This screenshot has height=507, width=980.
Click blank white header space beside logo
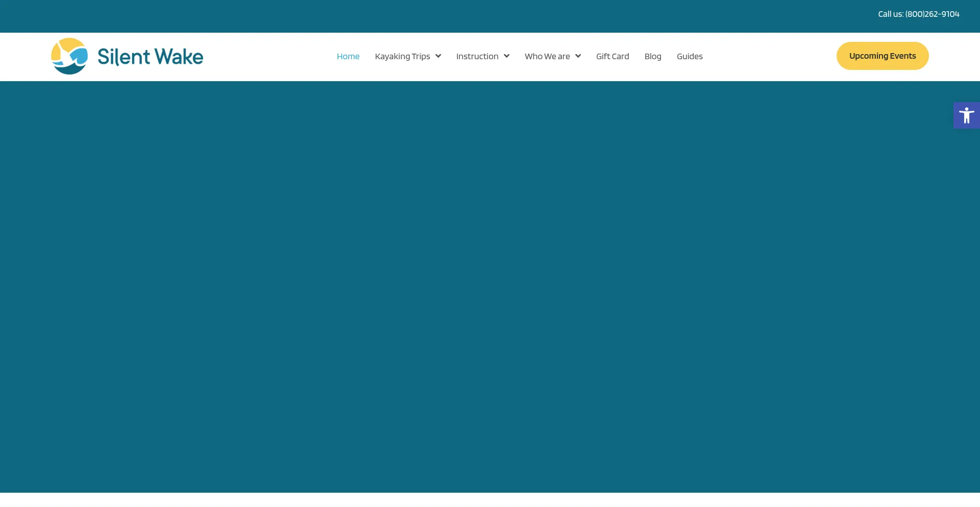(265, 56)
